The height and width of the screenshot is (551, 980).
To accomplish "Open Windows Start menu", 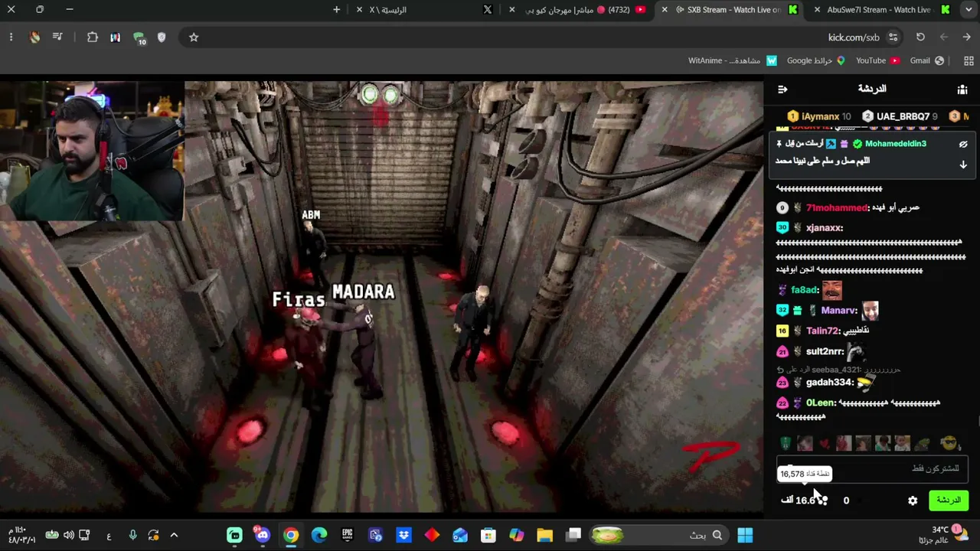I will point(745,535).
